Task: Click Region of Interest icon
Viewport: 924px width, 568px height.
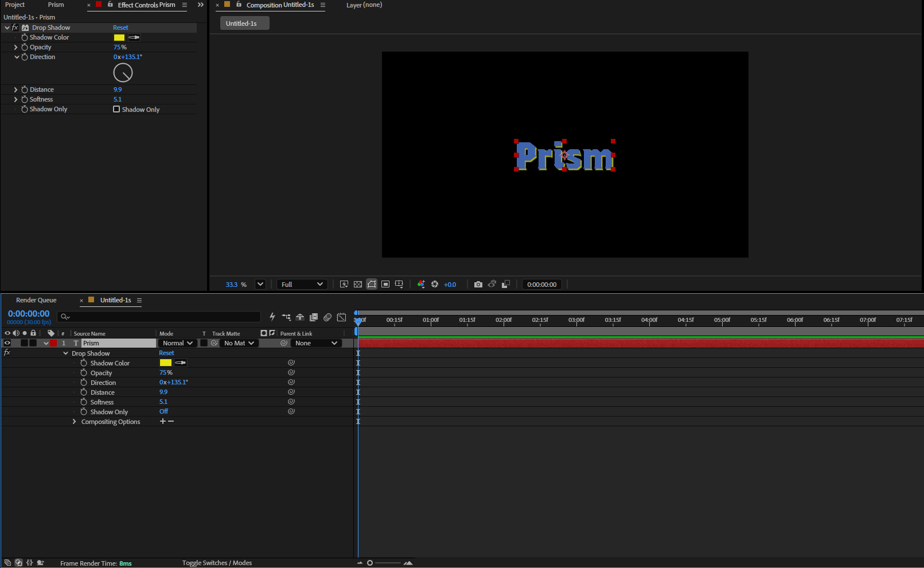Action: click(385, 285)
